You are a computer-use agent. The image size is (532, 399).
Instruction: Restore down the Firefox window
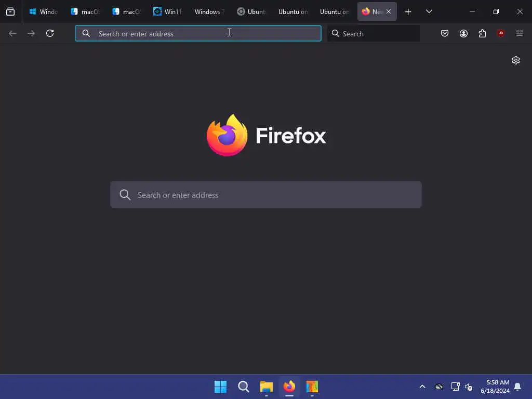(x=496, y=11)
